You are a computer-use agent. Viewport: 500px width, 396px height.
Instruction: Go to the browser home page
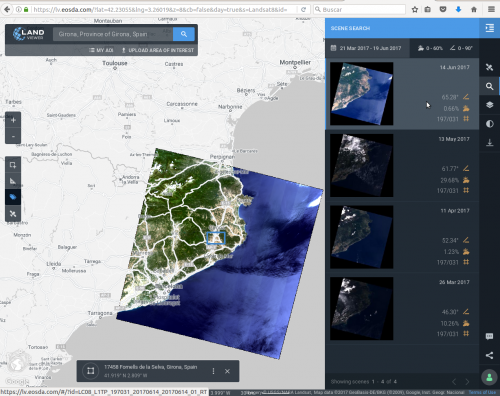pos(474,9)
